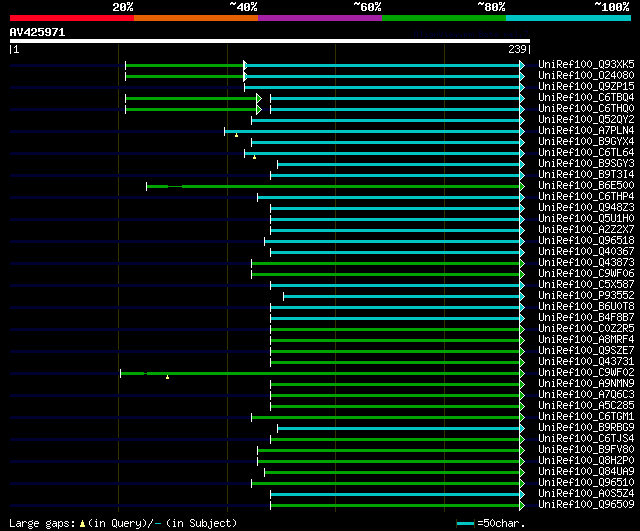Click the UniRef100_C6TGM1 label
This screenshot has width=640, height=531.
pos(586,417)
